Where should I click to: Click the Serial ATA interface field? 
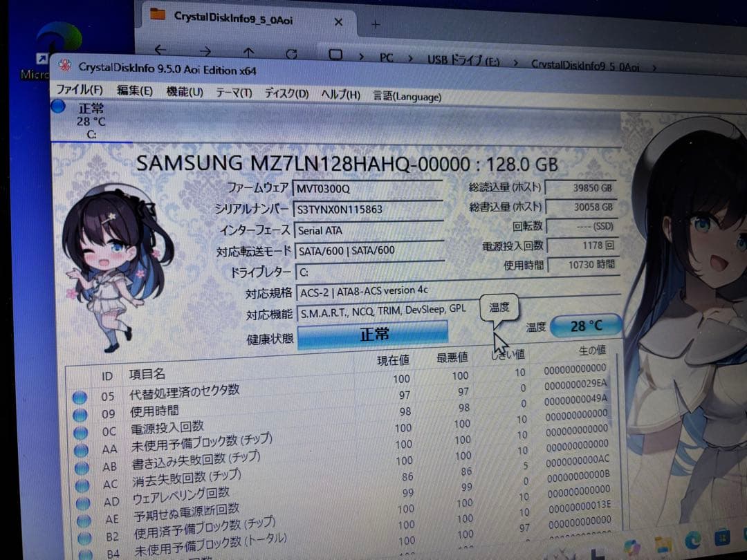coord(369,230)
